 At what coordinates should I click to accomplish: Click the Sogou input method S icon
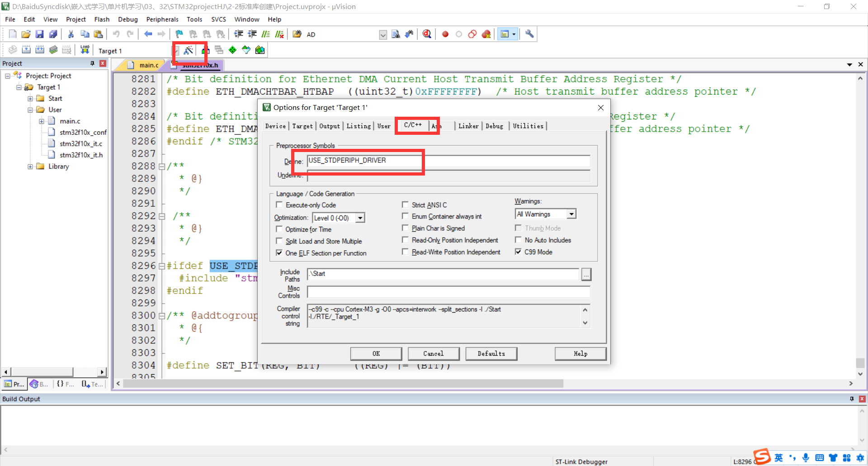tap(762, 456)
